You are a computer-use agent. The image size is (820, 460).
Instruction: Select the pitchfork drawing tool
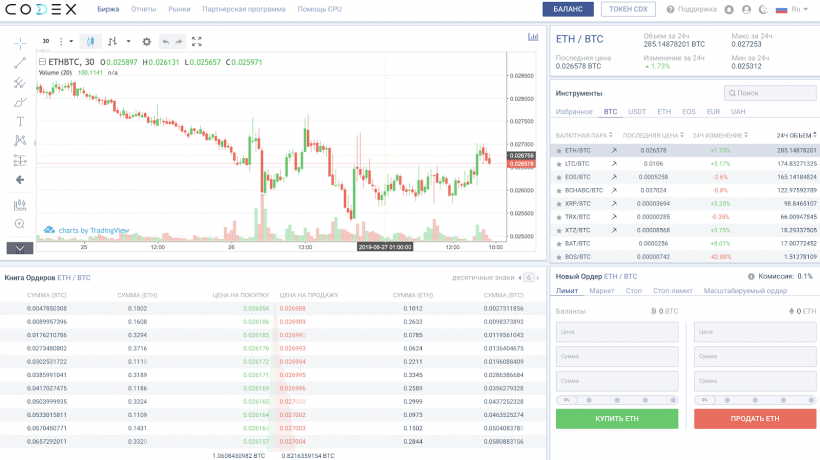click(x=20, y=83)
